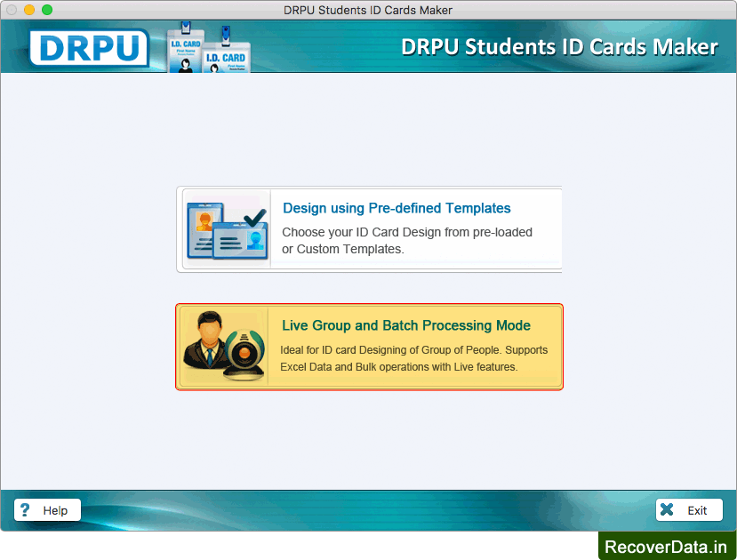The height and width of the screenshot is (560, 737).
Task: Click the window title bar text
Action: tap(368, 10)
